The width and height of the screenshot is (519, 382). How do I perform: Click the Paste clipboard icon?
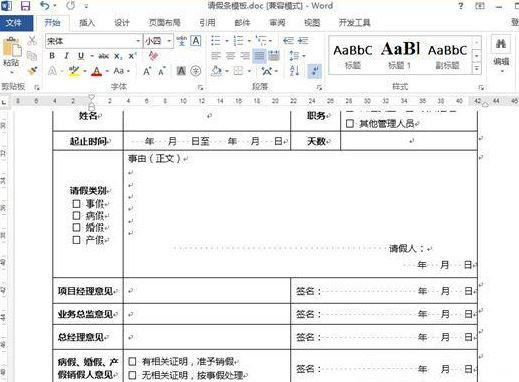[x=11, y=47]
